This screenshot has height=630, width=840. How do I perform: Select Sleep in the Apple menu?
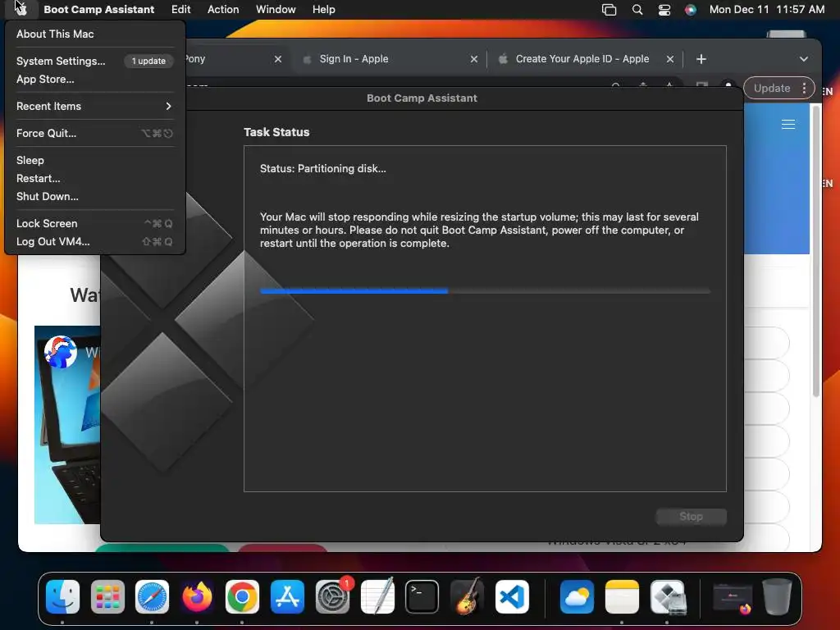coord(95,160)
